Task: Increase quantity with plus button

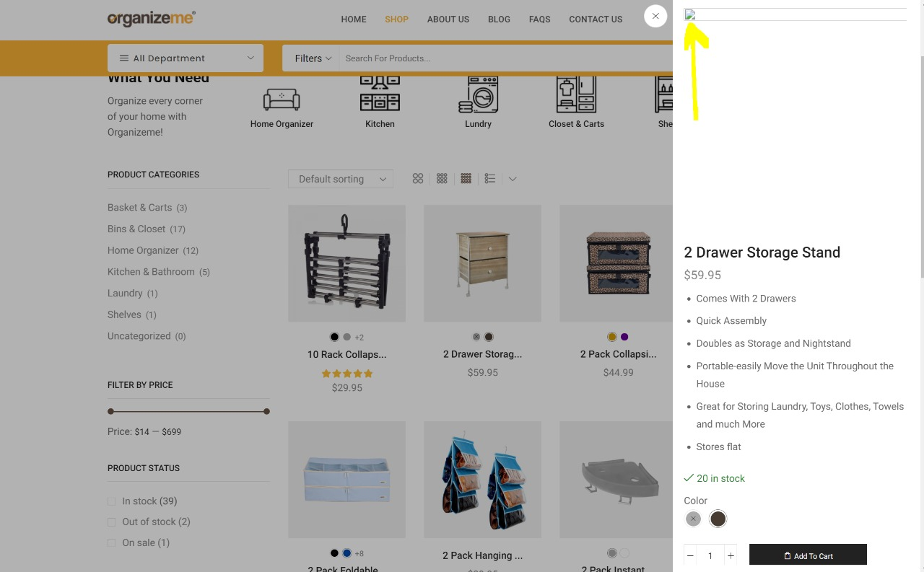Action: 731,555
